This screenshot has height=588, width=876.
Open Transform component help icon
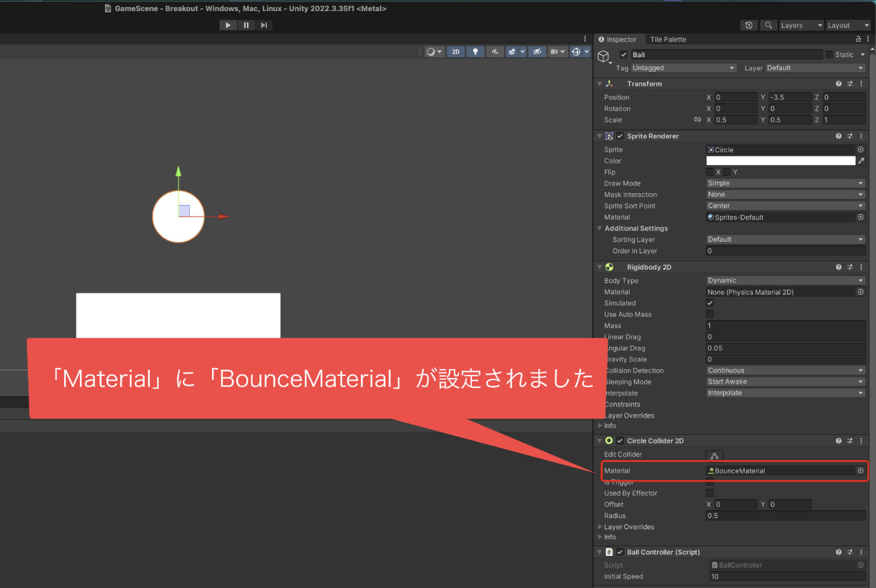click(x=839, y=83)
